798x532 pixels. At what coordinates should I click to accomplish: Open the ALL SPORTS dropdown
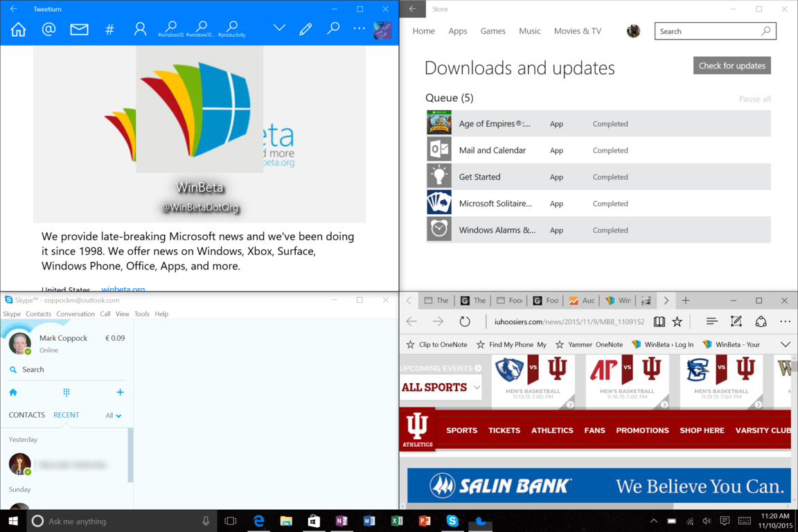pyautogui.click(x=440, y=387)
